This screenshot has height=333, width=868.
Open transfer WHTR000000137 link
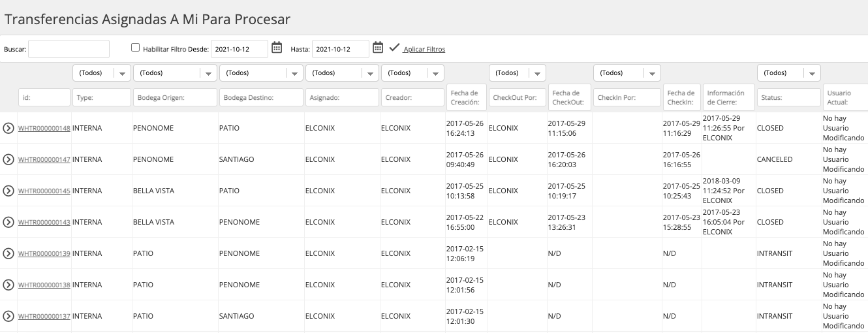44,317
